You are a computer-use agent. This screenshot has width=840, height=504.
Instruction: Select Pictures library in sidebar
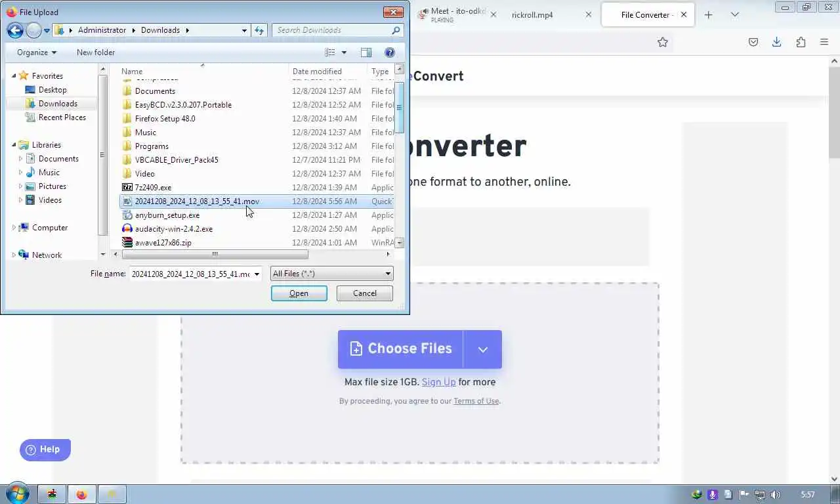(x=52, y=186)
